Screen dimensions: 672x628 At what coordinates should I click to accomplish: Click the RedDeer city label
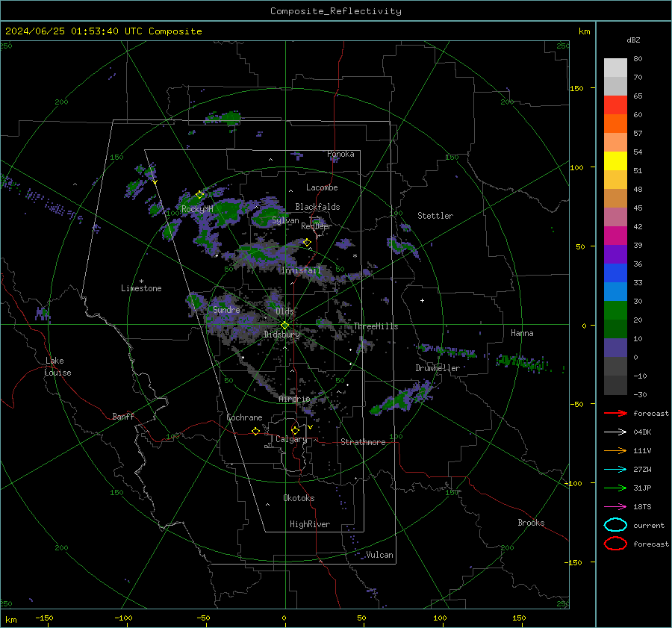pos(317,226)
